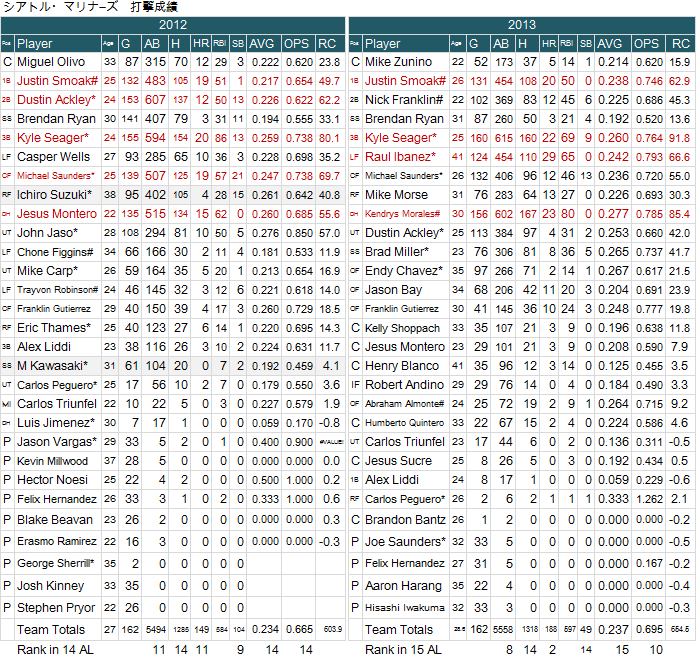Click George Sherrill* pitcher name

55,563
